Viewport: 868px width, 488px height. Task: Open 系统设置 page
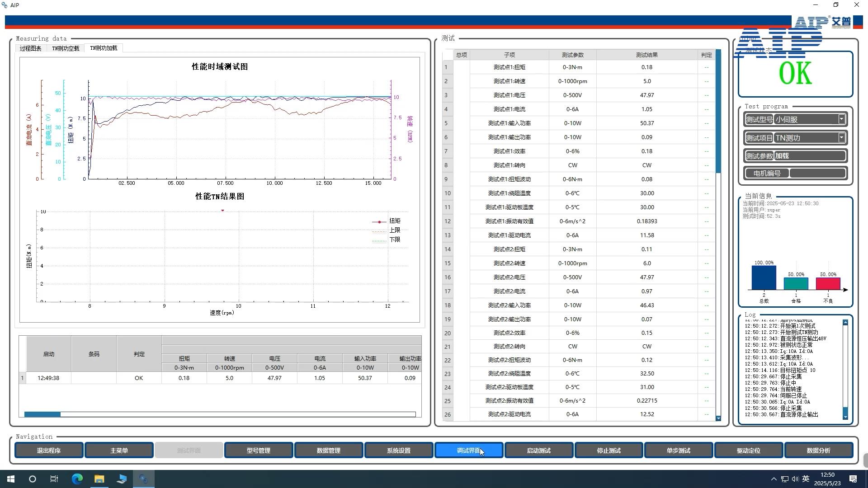[399, 450]
